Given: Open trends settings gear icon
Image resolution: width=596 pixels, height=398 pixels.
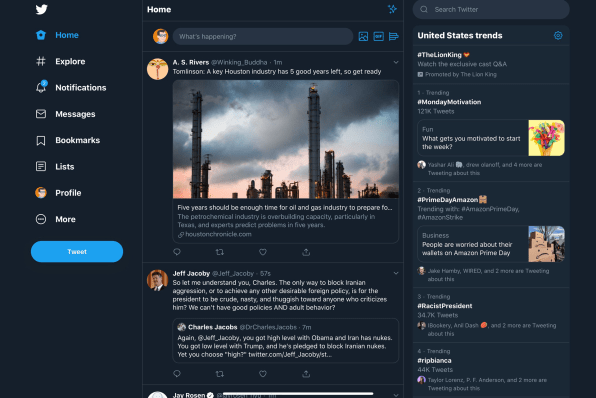Looking at the screenshot, I should 558,35.
